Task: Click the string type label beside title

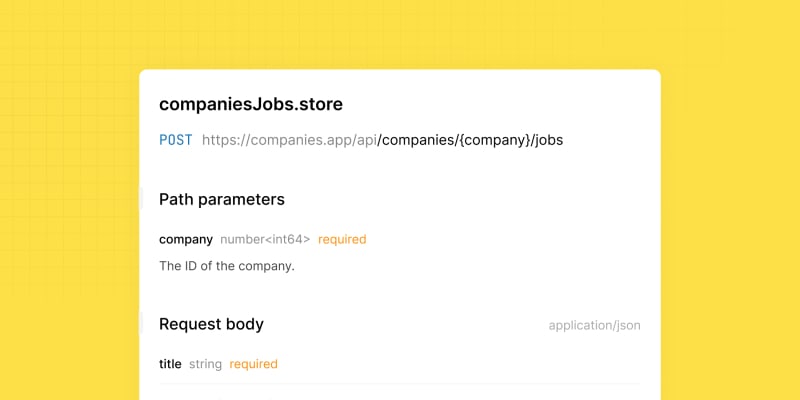Action: point(205,364)
